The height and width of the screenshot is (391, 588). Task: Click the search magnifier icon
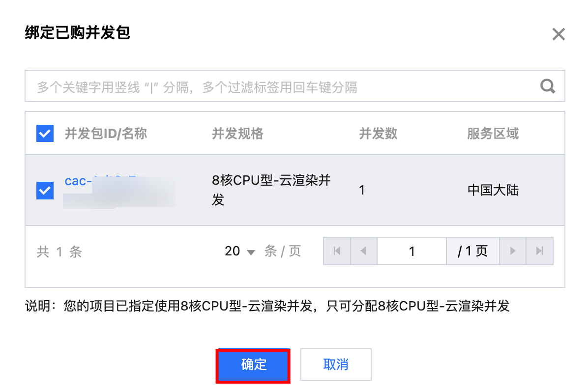point(548,87)
